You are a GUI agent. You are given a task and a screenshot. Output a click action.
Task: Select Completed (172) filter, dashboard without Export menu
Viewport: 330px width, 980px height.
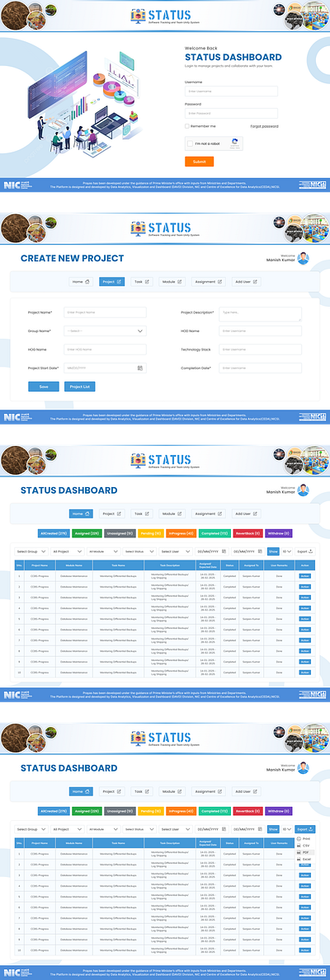pyautogui.click(x=215, y=534)
